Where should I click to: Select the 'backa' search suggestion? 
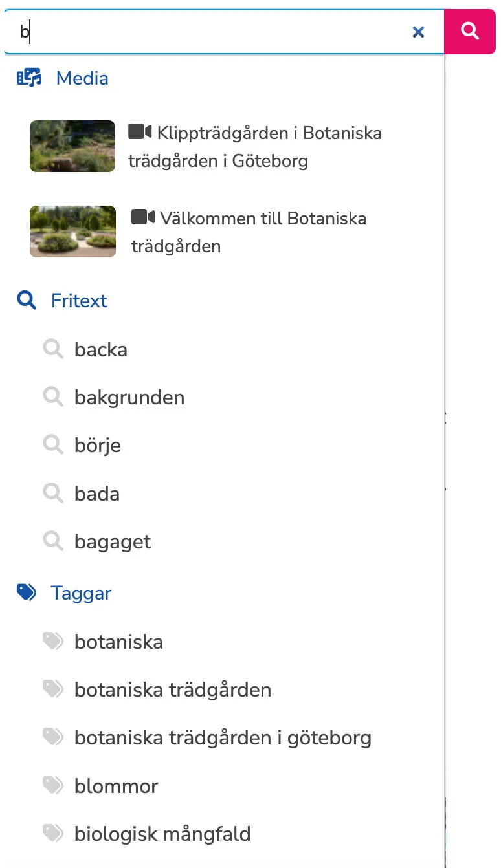101,350
